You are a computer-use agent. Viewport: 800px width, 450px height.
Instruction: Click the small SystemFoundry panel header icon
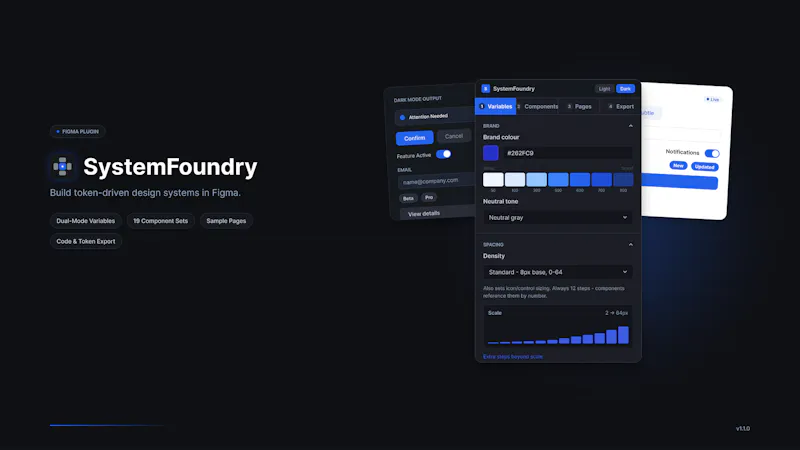click(x=486, y=89)
